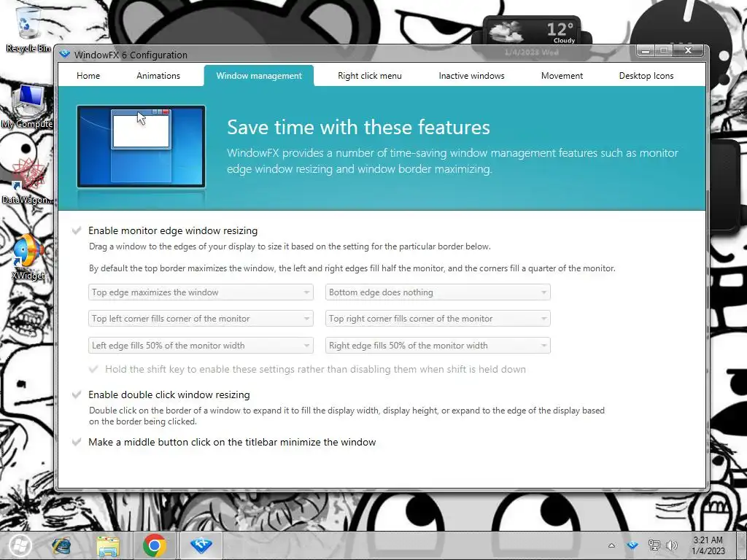The image size is (747, 560).
Task: Click the WindowFX taskbar button
Action: [201, 545]
